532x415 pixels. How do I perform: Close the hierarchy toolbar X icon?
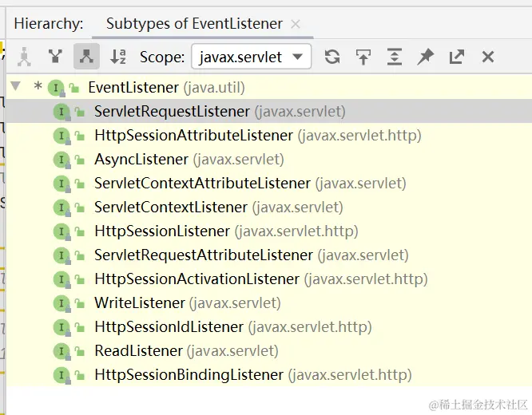(488, 56)
